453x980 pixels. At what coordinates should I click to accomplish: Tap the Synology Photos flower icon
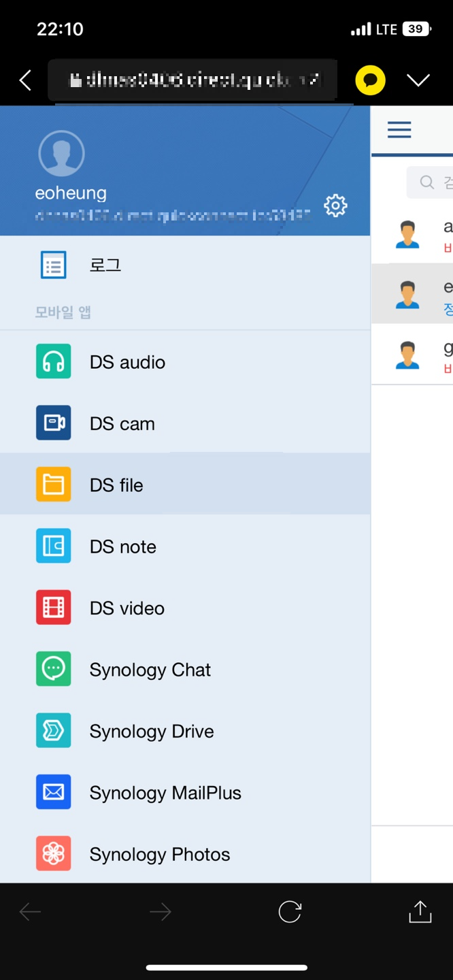click(x=54, y=853)
